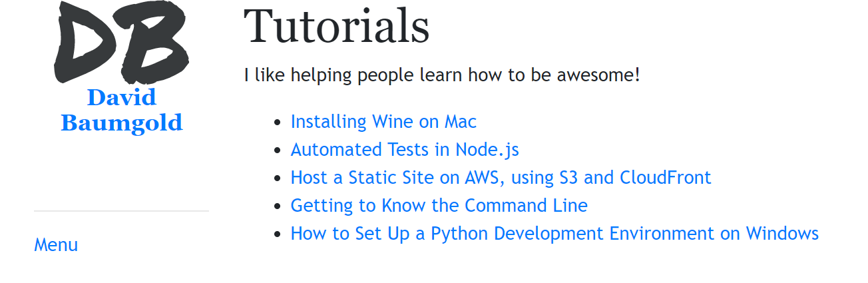Click the bullet beside Automated Tests in Node.js
Viewport: 868px width, 283px height.
278,150
